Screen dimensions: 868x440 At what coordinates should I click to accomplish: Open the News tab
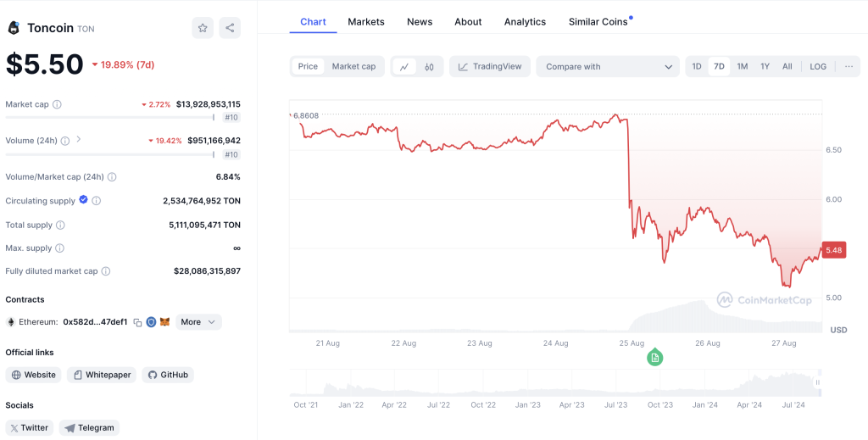pos(420,21)
